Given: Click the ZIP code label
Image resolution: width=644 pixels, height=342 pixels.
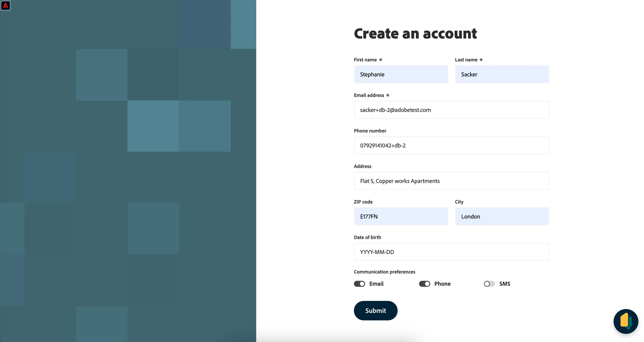Looking at the screenshot, I should [x=363, y=202].
